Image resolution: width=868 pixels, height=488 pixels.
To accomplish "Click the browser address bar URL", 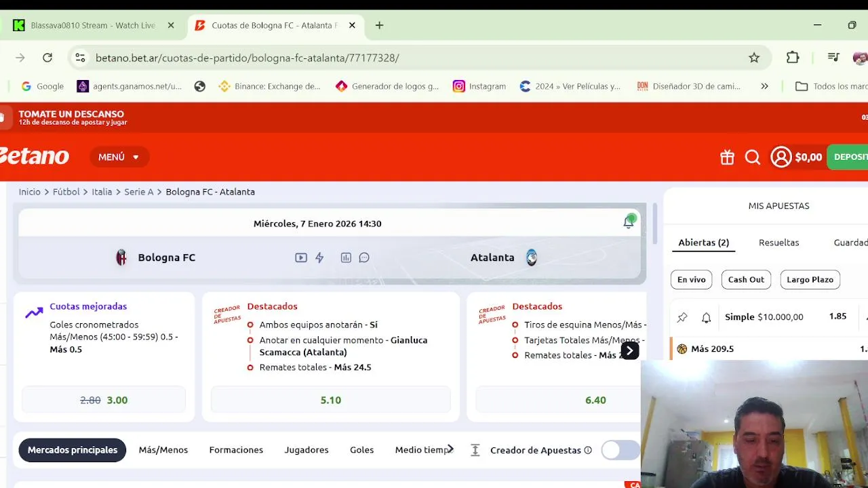I will pos(248,58).
